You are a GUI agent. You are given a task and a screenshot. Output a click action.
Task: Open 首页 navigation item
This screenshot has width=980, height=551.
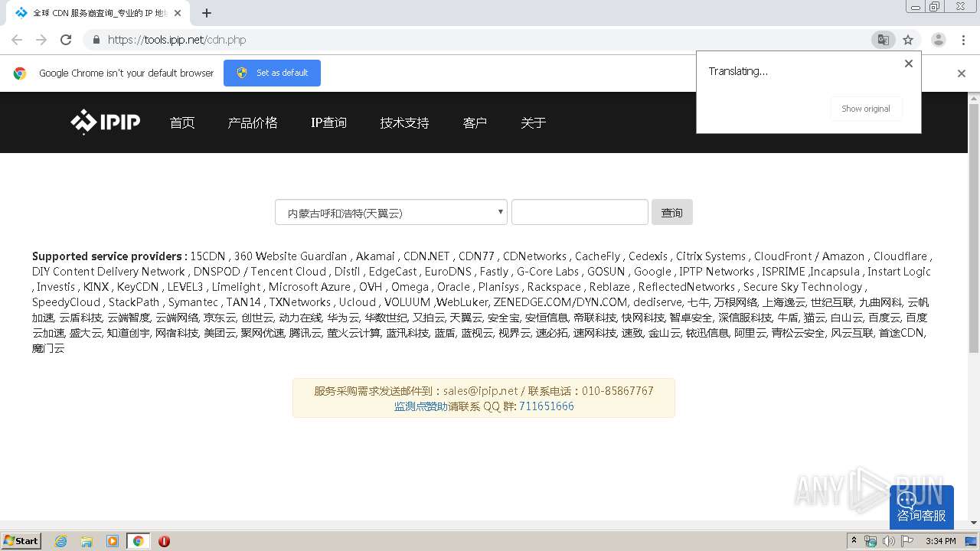(x=182, y=122)
